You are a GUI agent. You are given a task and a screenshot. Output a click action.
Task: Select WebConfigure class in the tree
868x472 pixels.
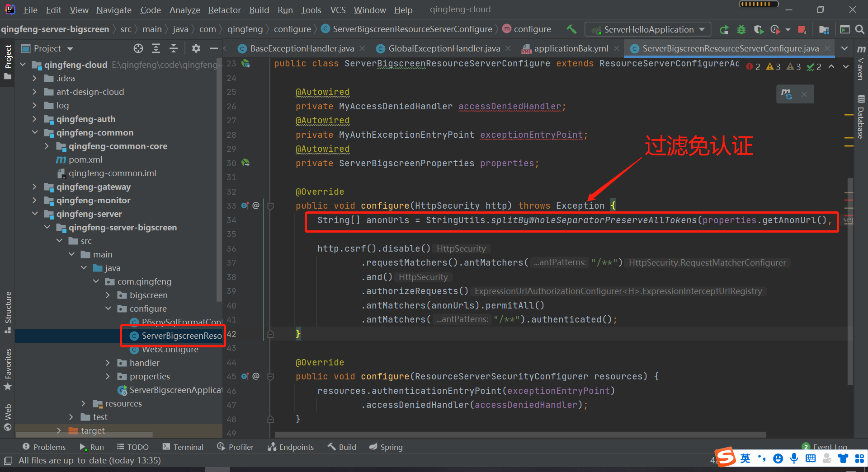170,350
